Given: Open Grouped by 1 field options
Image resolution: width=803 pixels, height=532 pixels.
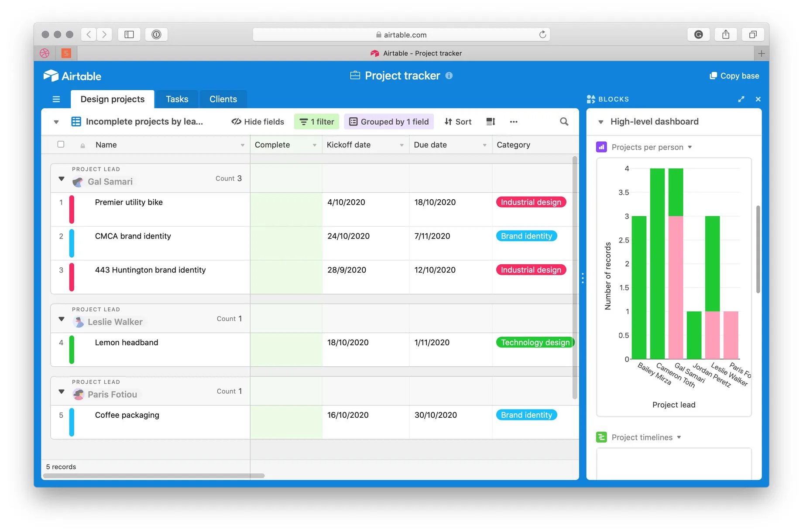Looking at the screenshot, I should [x=389, y=122].
